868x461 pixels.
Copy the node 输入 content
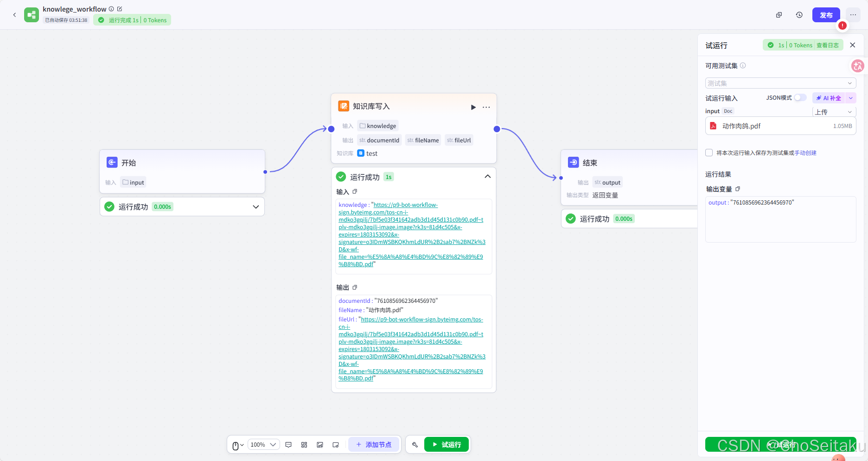pyautogui.click(x=355, y=192)
